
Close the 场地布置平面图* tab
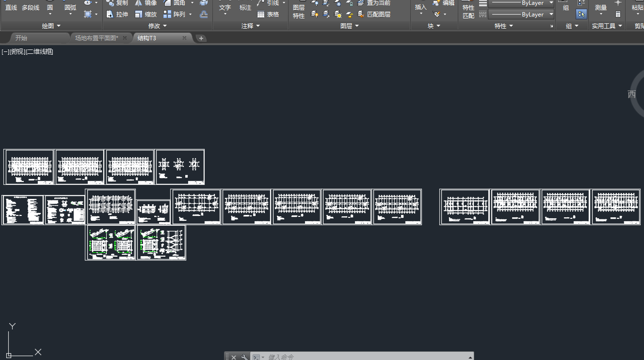(125, 38)
